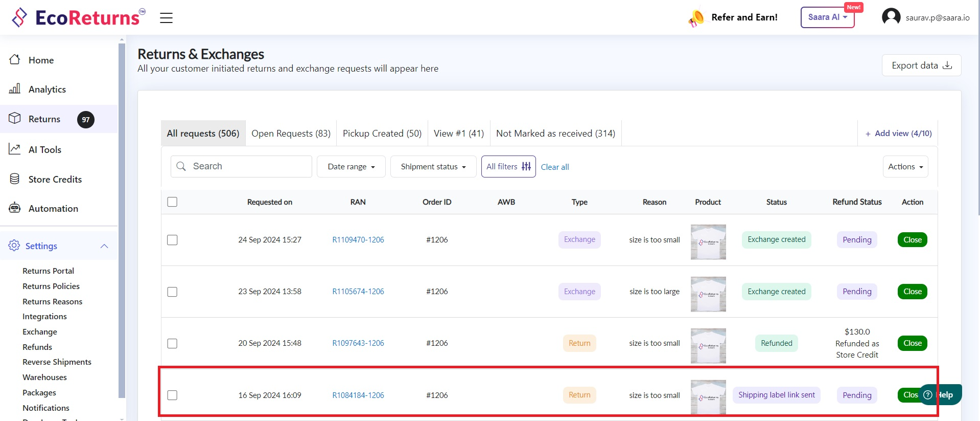Click the sidebar vertical scrollbar
980x421 pixels.
[122, 220]
